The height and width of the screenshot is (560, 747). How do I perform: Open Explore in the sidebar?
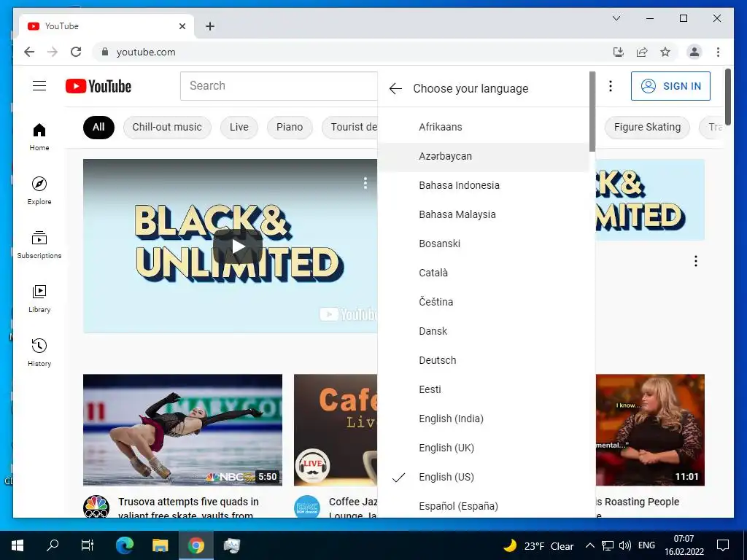(39, 190)
